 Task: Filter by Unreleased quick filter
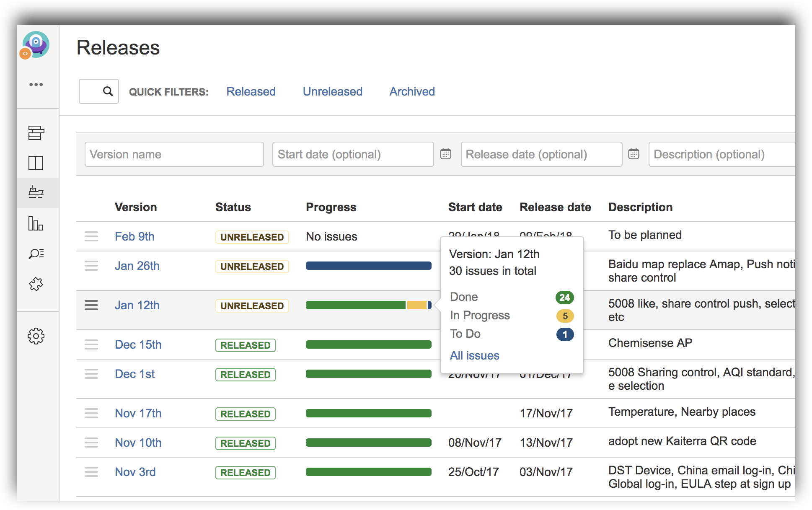(333, 91)
